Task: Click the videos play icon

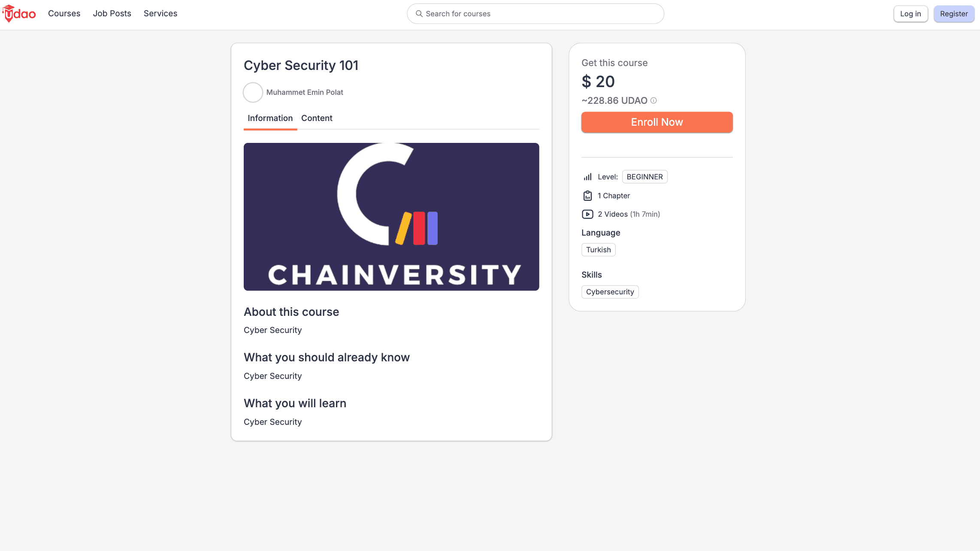Action: (587, 214)
